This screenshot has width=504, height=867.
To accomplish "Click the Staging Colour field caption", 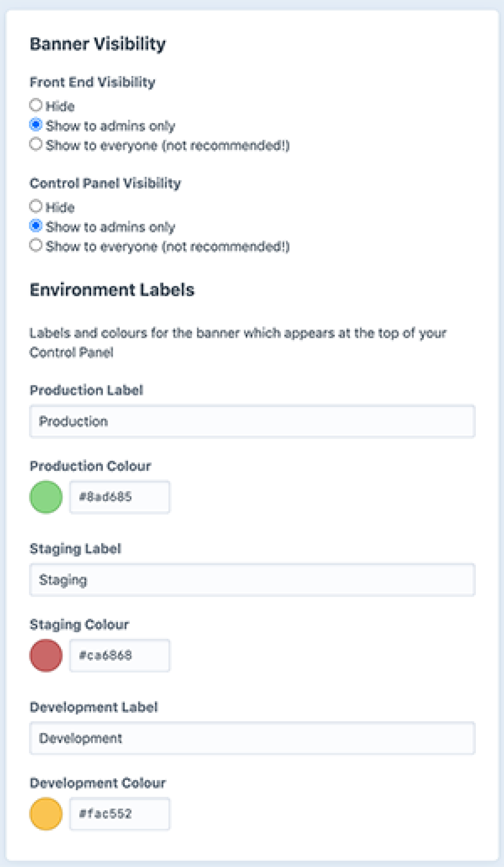I will pos(79,624).
